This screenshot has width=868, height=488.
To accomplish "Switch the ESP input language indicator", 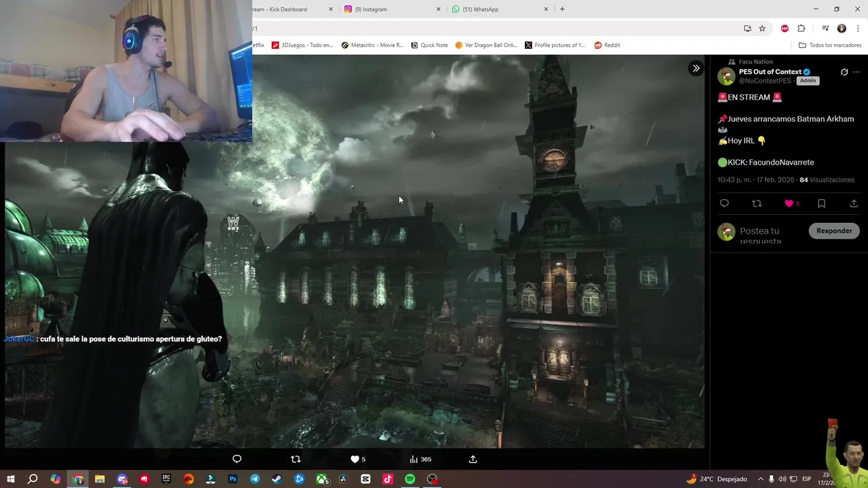I will click(807, 479).
